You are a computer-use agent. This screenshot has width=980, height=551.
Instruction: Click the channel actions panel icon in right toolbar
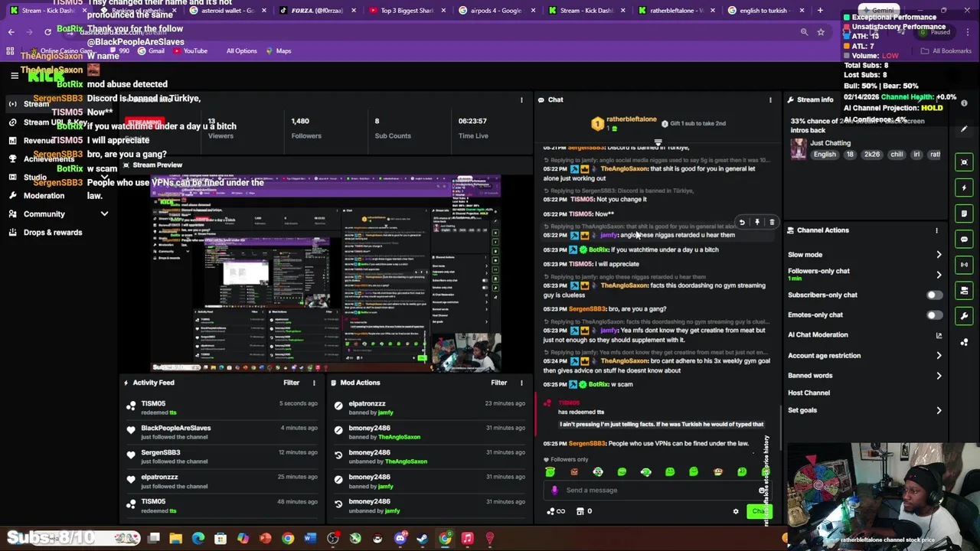click(964, 291)
